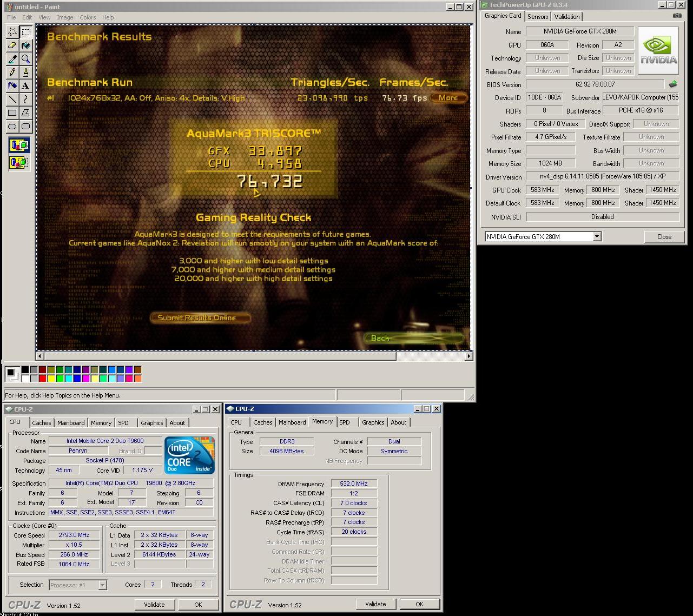Click the BIOS Version field in GPU-Z
The width and height of the screenshot is (693, 616).
(595, 84)
